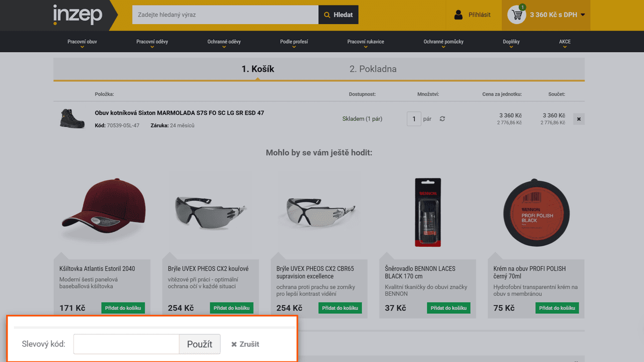Image resolution: width=644 pixels, height=362 pixels.
Task: Open Obuv kotníková Sixton MARMOLADA product link
Action: tap(179, 113)
